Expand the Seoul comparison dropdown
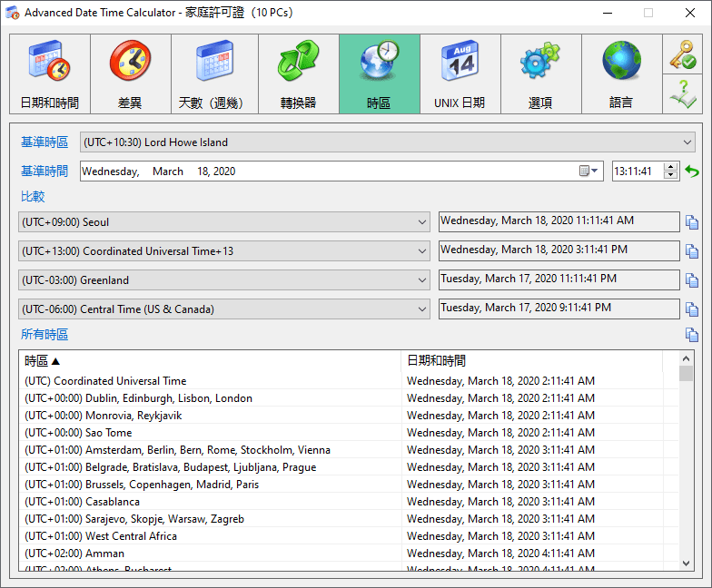 pos(421,222)
